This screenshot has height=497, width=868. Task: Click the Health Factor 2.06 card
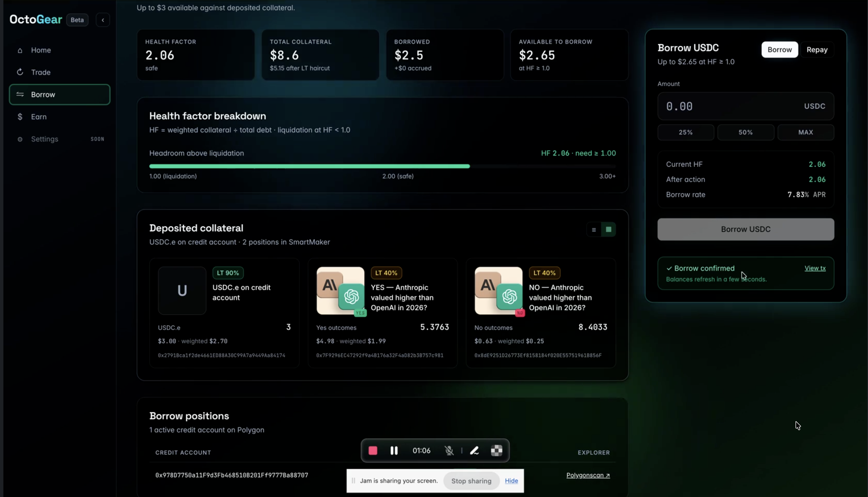click(196, 55)
